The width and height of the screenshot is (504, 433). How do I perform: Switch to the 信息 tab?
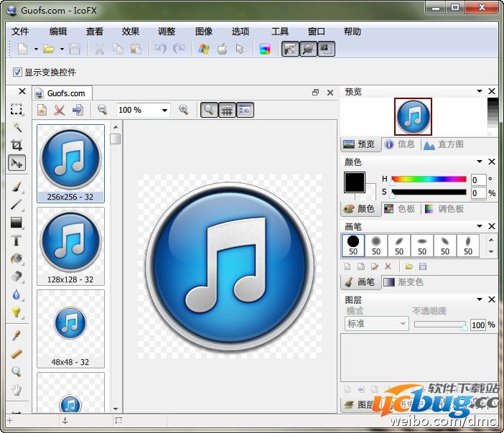point(400,144)
